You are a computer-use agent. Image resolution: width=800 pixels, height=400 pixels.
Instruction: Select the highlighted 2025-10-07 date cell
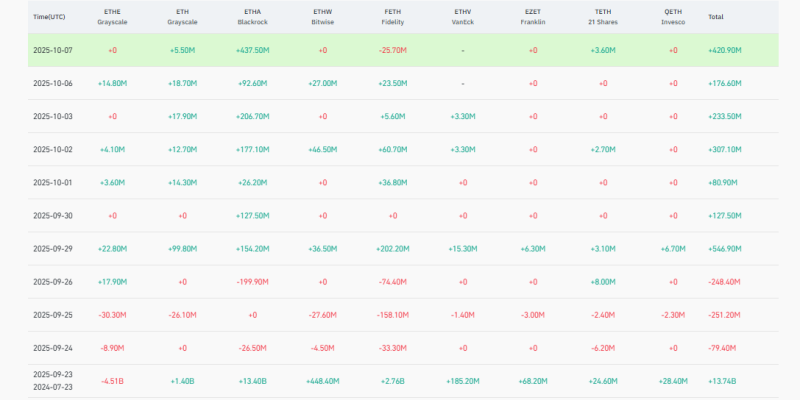point(53,50)
